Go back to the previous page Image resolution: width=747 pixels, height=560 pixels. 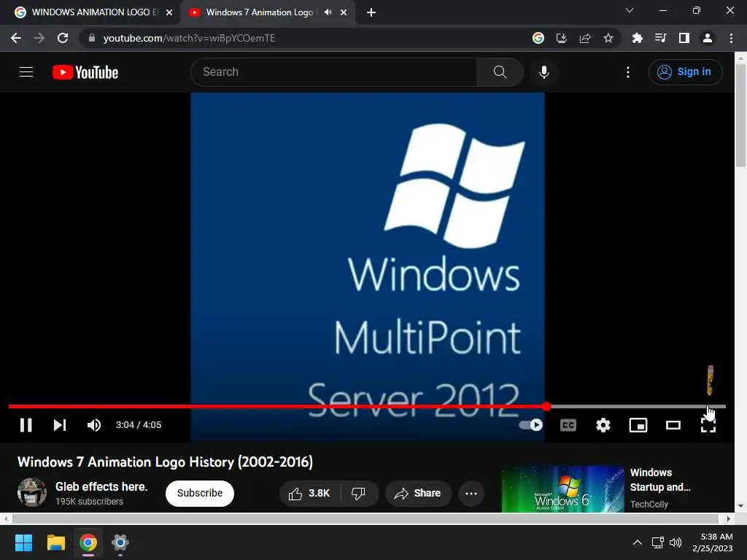pos(16,38)
